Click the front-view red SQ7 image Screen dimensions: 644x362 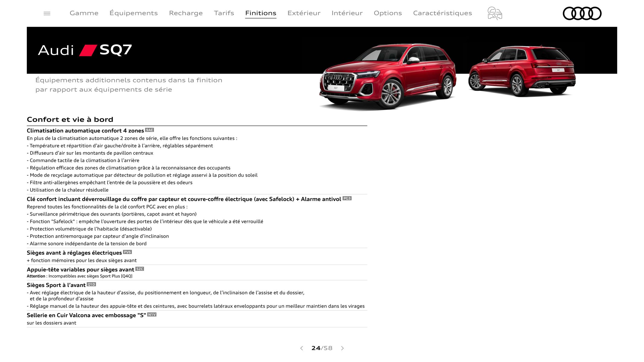[x=388, y=77]
